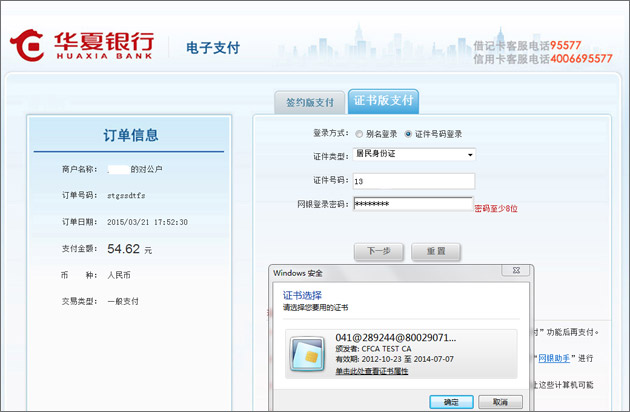Click issuer text CFCA TEST CA
The height and width of the screenshot is (412, 630).
(x=387, y=349)
